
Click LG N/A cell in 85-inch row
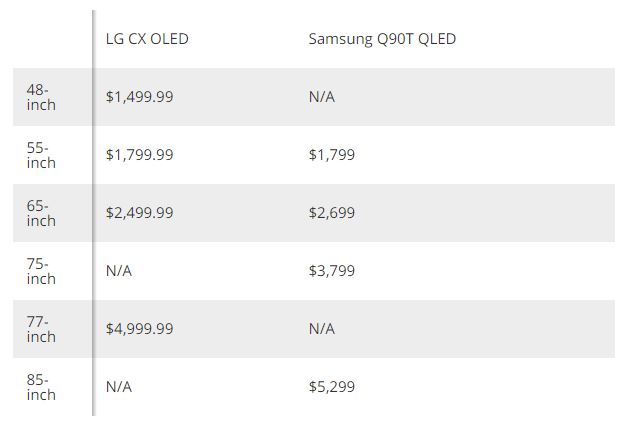pyautogui.click(x=119, y=387)
